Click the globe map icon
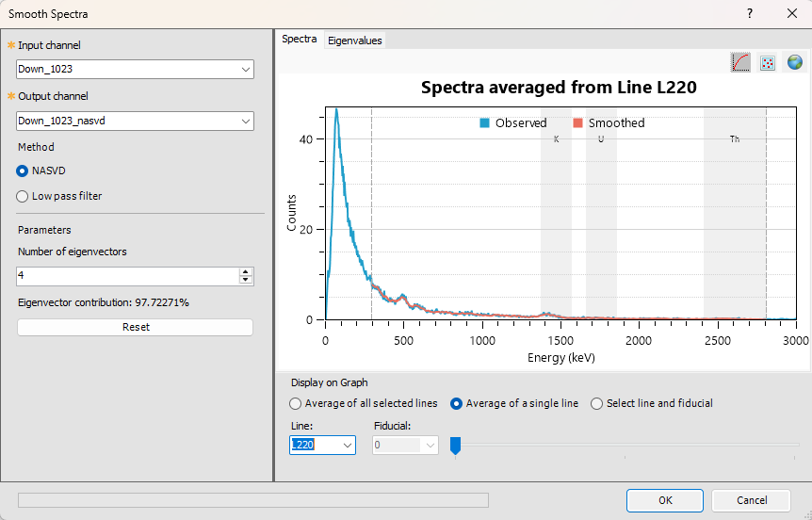Screen dimensions: 812x520 click(794, 62)
